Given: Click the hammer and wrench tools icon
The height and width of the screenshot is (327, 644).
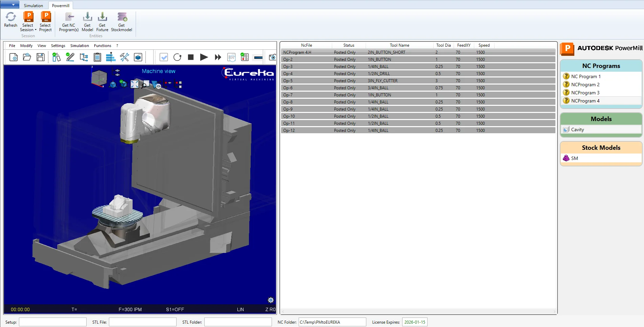Looking at the screenshot, I should (124, 57).
